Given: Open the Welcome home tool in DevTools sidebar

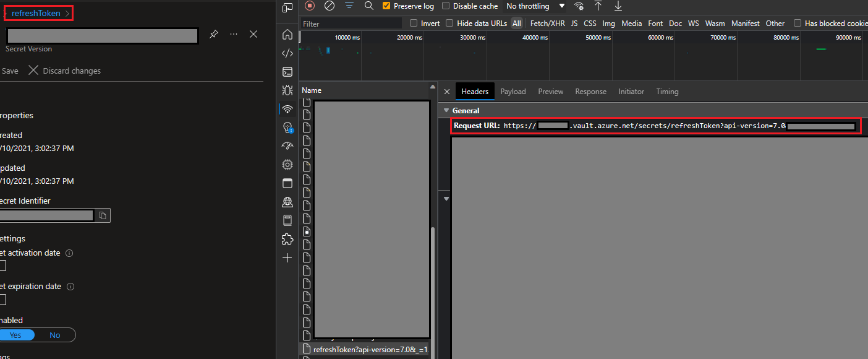Looking at the screenshot, I should (x=287, y=34).
